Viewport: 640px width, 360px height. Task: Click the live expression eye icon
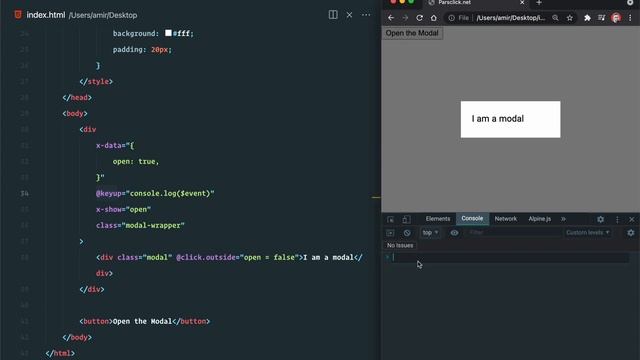(x=454, y=233)
